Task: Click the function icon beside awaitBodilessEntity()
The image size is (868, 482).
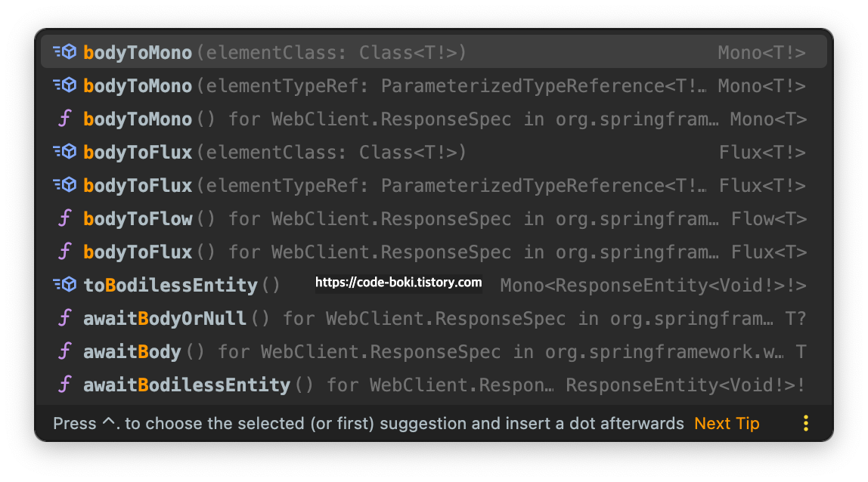Action: 65,384
